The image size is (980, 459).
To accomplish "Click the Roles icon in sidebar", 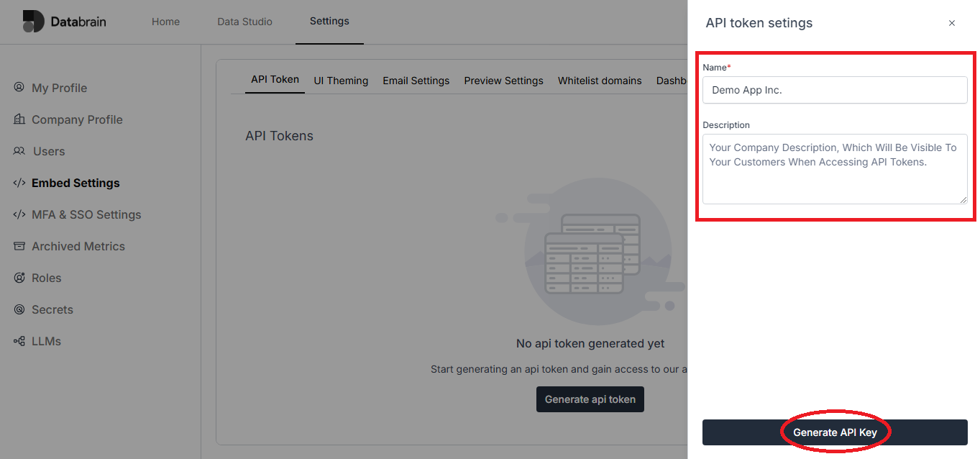I will pos(19,278).
